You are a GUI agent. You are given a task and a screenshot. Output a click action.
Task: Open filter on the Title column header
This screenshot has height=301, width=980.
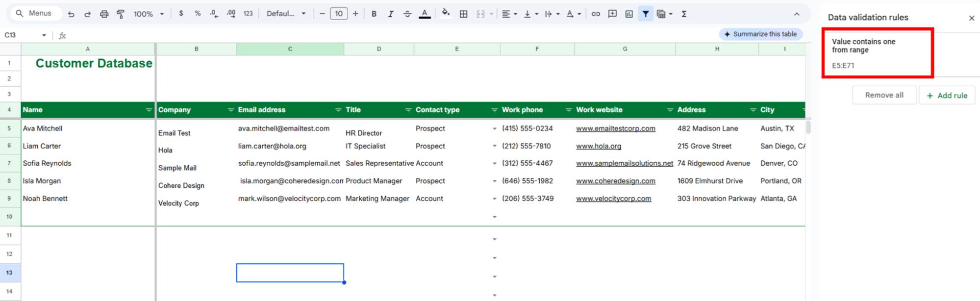408,110
